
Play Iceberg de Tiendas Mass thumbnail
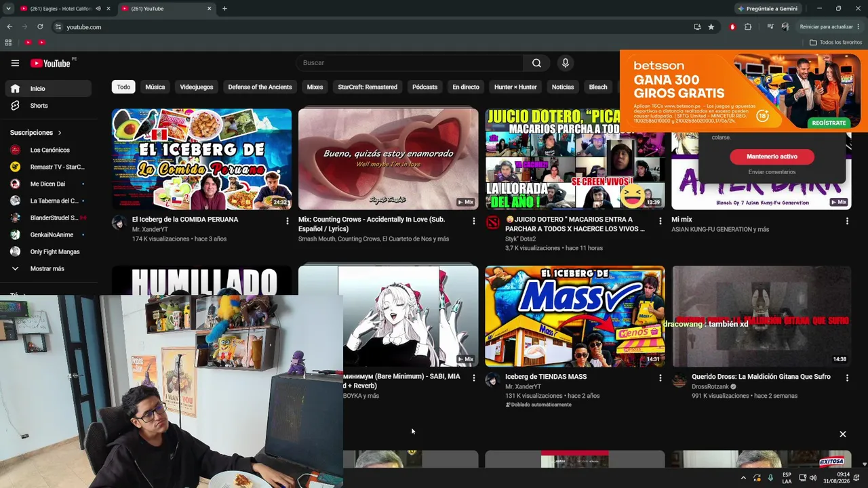pyautogui.click(x=574, y=317)
